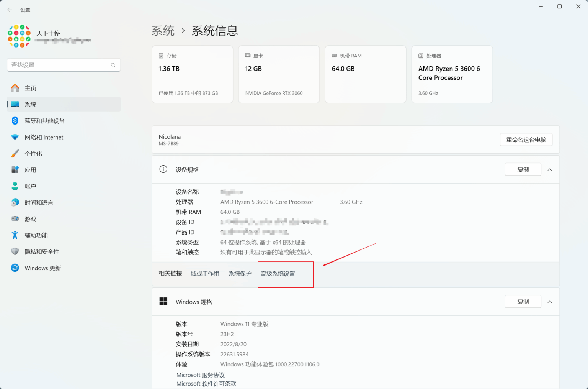Open 游戏 settings
588x389 pixels.
31,218
